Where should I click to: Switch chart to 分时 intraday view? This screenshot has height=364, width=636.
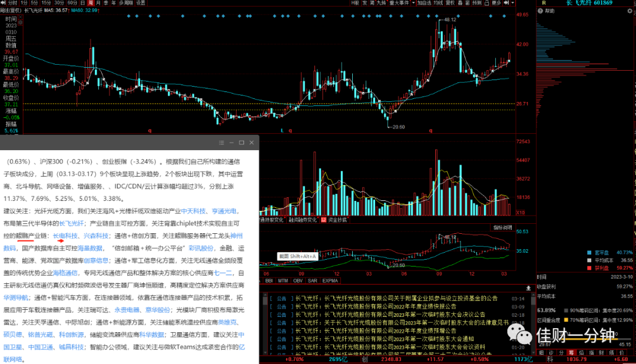(x=12, y=2)
